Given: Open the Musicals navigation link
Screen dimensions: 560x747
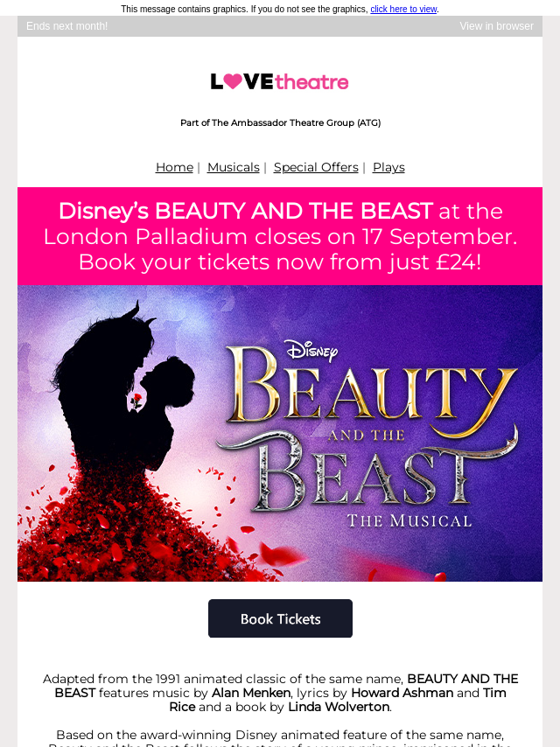Looking at the screenshot, I should tap(233, 167).
